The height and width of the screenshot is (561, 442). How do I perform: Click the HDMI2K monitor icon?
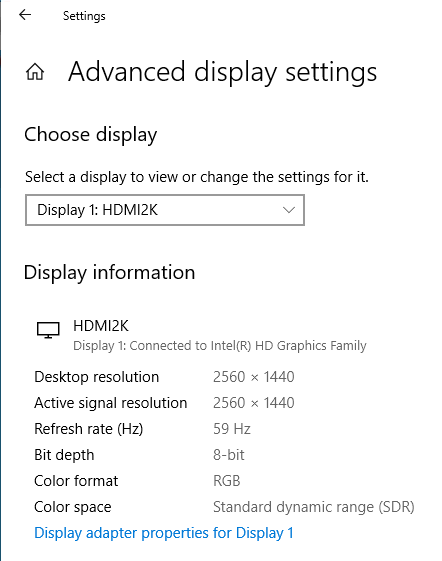click(48, 330)
